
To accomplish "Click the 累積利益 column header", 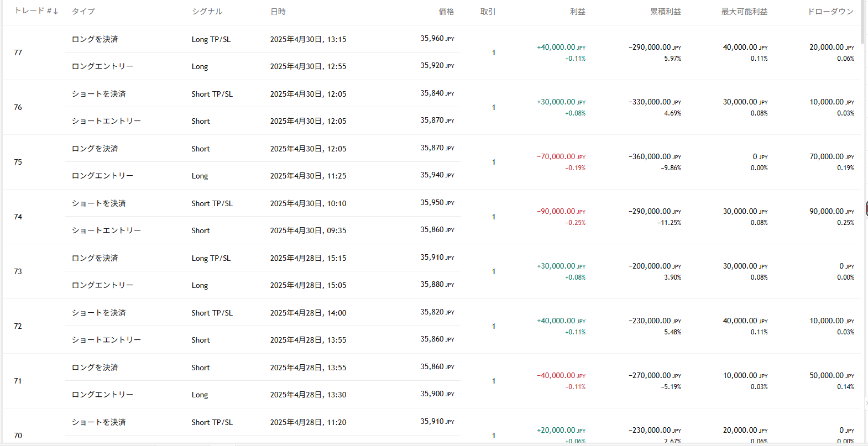I will coord(665,12).
